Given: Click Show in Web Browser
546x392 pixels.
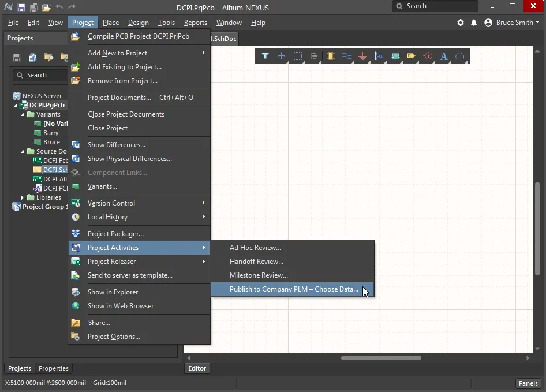Looking at the screenshot, I should [139, 306].
